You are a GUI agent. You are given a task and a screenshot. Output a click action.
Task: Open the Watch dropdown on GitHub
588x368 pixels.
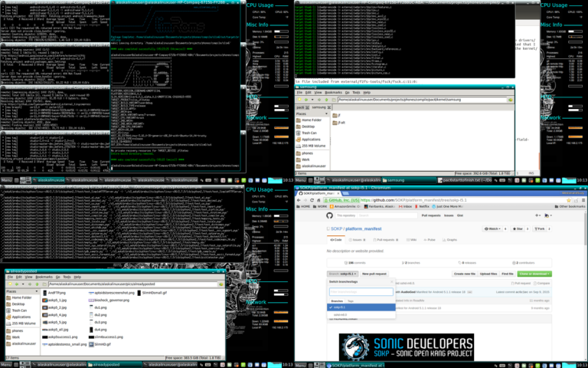point(490,228)
